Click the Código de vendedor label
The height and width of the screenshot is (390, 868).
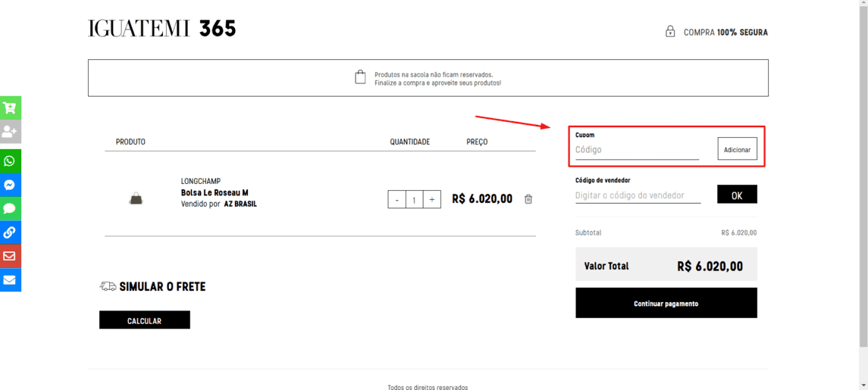pyautogui.click(x=603, y=179)
